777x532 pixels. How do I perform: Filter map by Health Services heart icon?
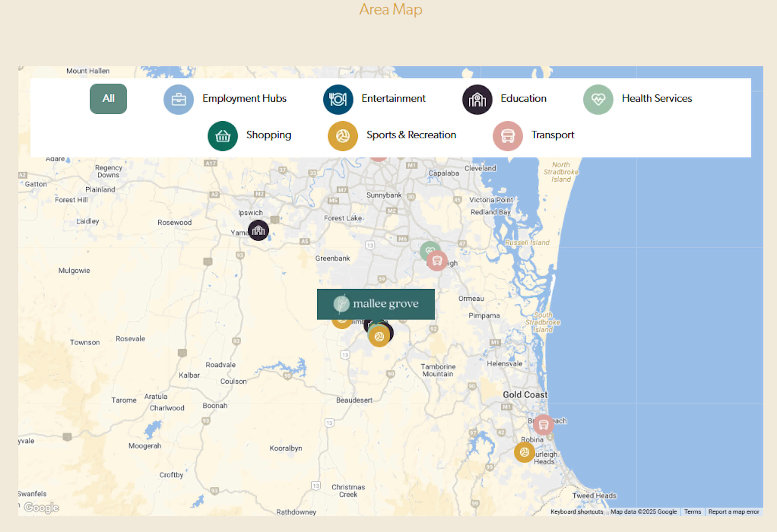pyautogui.click(x=598, y=99)
